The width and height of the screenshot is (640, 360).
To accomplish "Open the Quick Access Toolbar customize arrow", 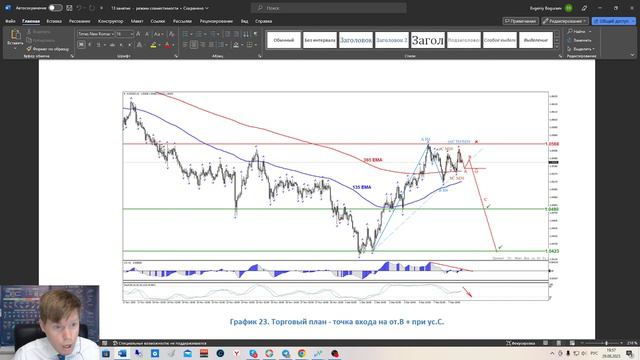I will click(101, 8).
